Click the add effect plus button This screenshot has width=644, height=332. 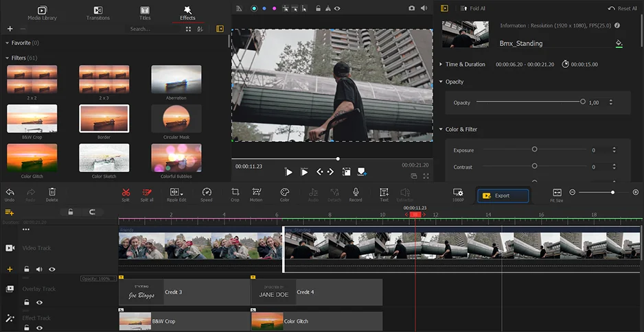click(x=10, y=29)
